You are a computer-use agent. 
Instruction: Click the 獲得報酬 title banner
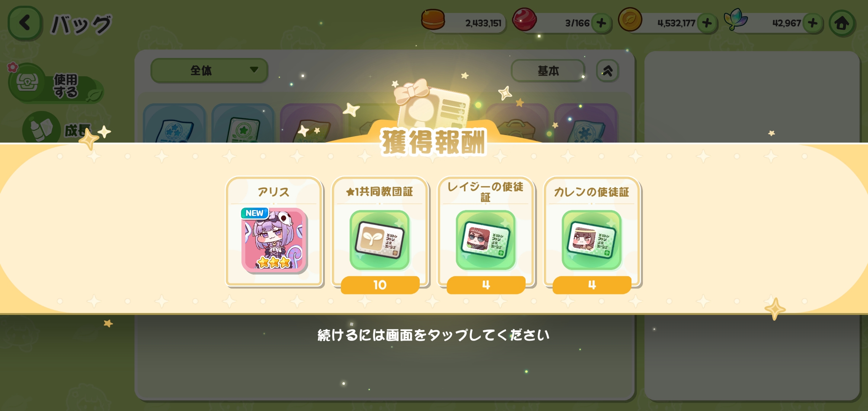(433, 142)
